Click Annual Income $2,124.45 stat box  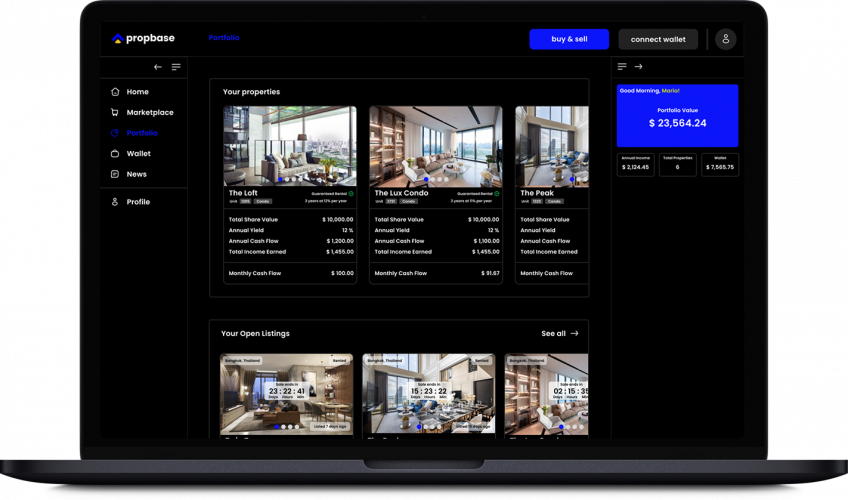(x=635, y=164)
